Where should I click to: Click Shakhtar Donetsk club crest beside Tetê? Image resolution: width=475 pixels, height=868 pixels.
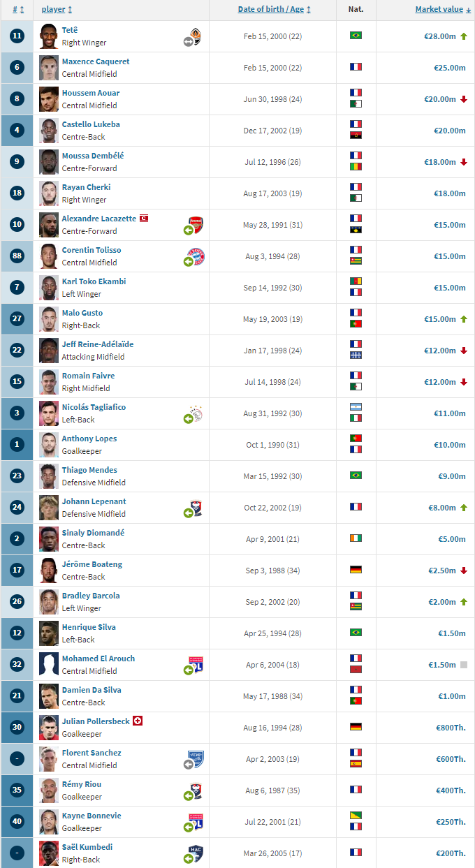(196, 36)
